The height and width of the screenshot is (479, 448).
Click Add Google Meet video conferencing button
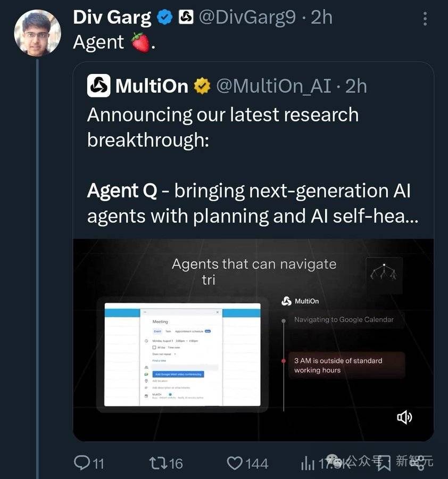coord(178,374)
